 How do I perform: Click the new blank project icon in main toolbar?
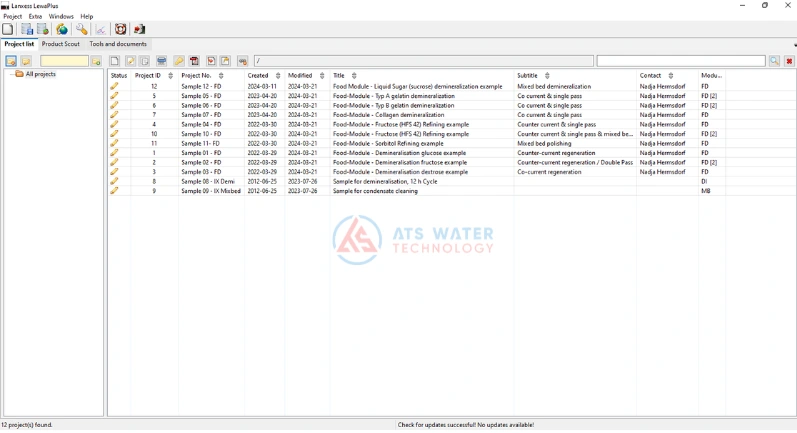pos(8,29)
